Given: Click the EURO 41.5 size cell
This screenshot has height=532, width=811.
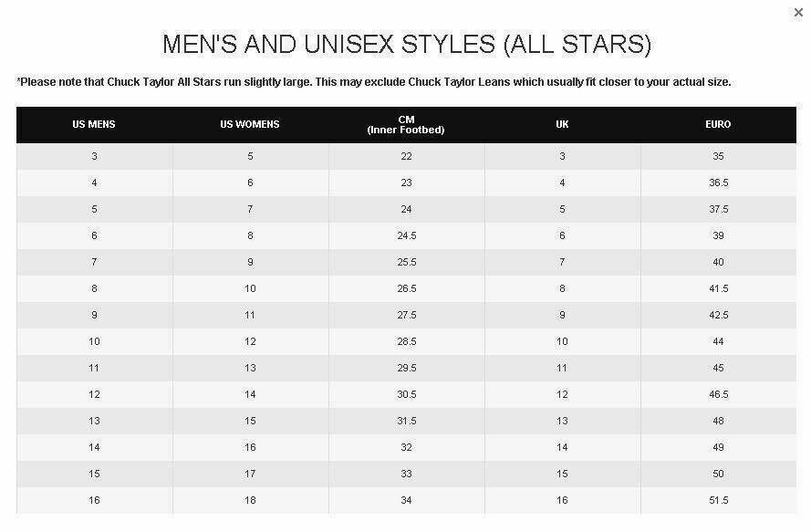Looking at the screenshot, I should (718, 288).
